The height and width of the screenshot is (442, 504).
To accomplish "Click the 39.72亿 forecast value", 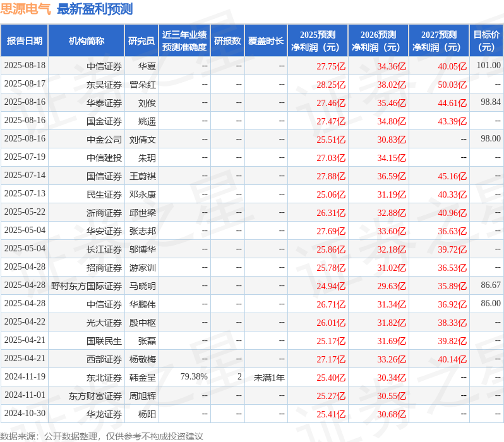I will click(452, 249).
